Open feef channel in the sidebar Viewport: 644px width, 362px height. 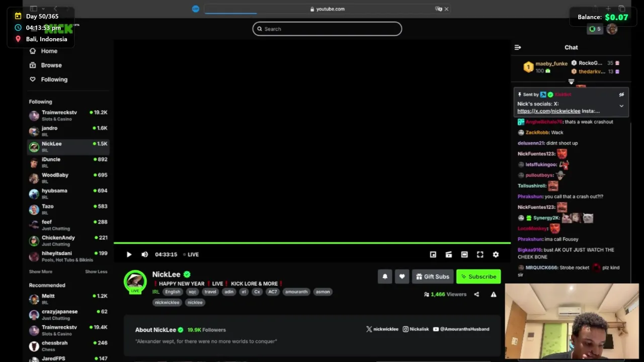(68, 225)
